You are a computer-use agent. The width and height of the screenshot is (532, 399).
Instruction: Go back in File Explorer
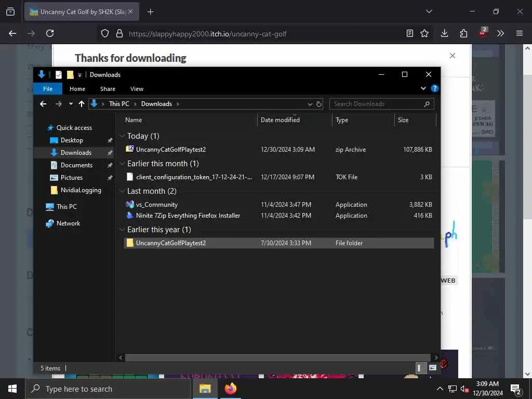(43, 104)
